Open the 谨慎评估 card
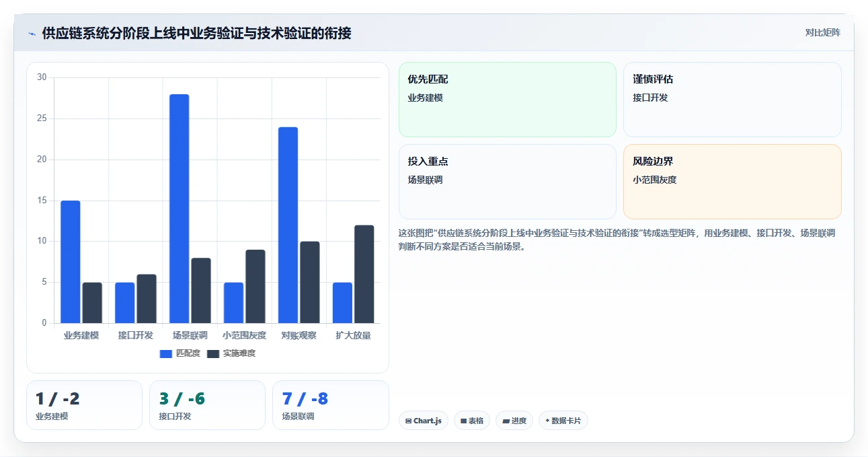 click(x=732, y=100)
